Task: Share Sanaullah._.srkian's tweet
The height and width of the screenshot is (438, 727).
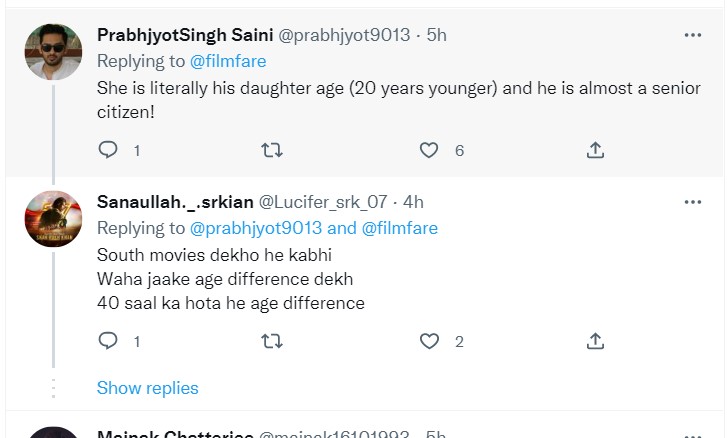Action: pyautogui.click(x=595, y=342)
